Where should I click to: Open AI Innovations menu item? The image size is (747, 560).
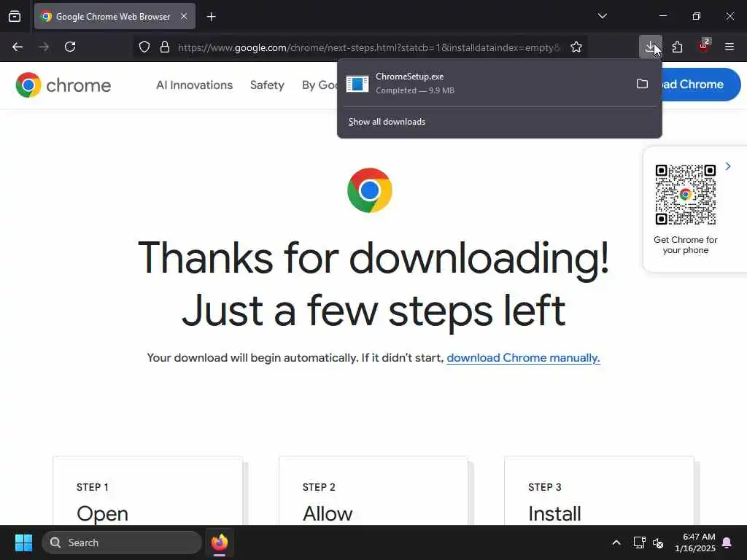tap(194, 85)
